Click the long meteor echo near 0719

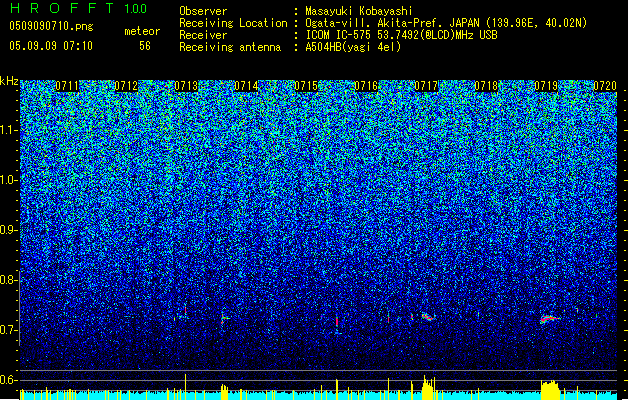[549, 319]
